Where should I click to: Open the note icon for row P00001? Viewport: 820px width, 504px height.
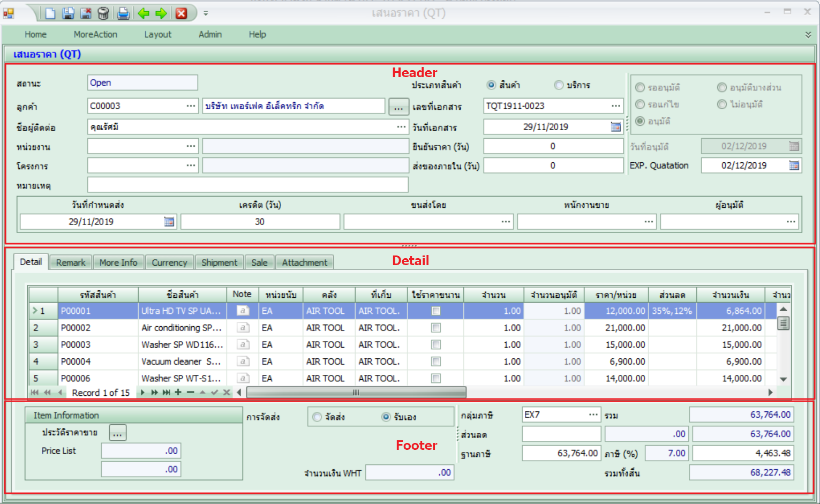click(243, 311)
